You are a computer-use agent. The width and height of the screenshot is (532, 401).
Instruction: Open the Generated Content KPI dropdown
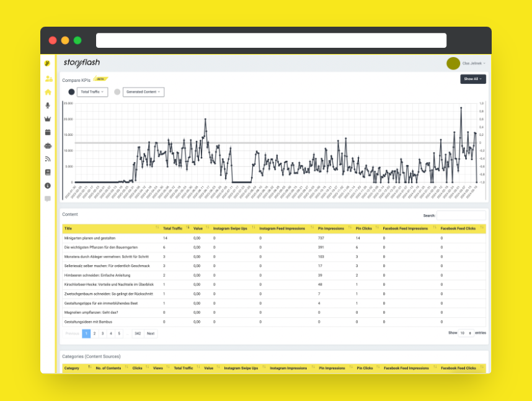point(143,92)
